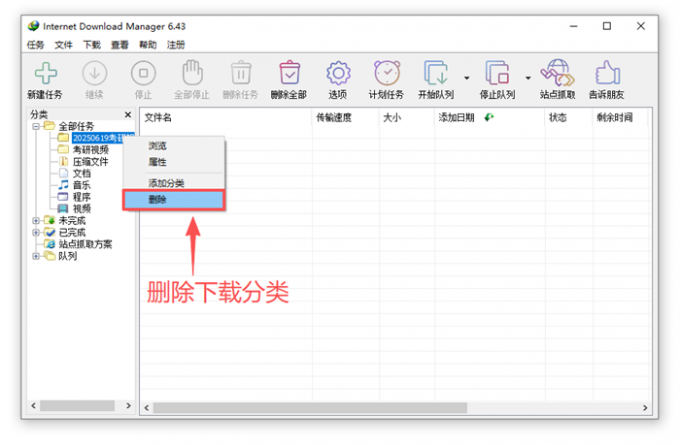Click the 继续 resume download icon
The height and width of the screenshot is (445, 680).
point(95,73)
